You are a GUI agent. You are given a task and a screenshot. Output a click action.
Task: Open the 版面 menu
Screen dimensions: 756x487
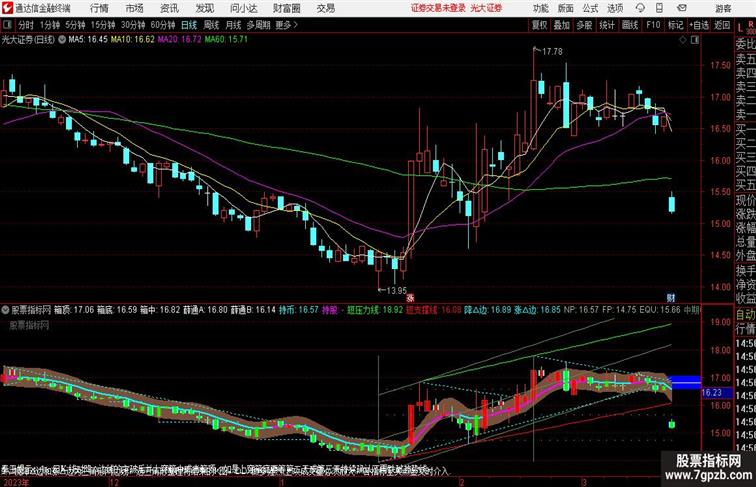coord(566,8)
